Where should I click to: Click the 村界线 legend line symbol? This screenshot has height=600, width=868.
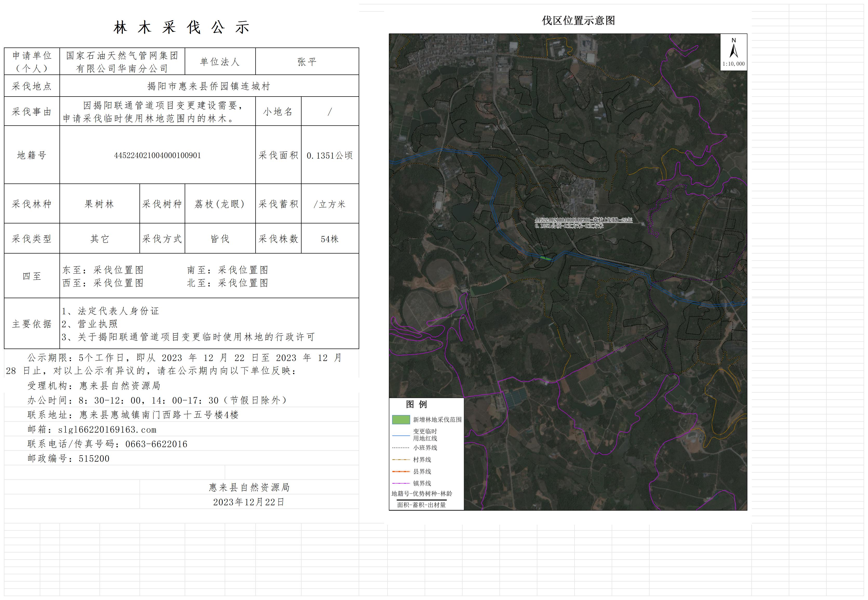pos(401,459)
